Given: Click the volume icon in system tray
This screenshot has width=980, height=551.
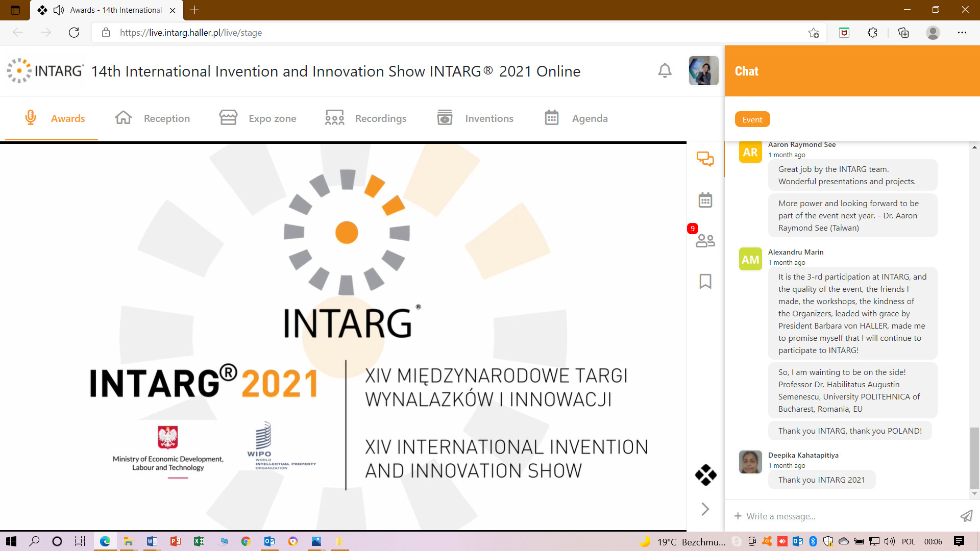Looking at the screenshot, I should click(890, 541).
